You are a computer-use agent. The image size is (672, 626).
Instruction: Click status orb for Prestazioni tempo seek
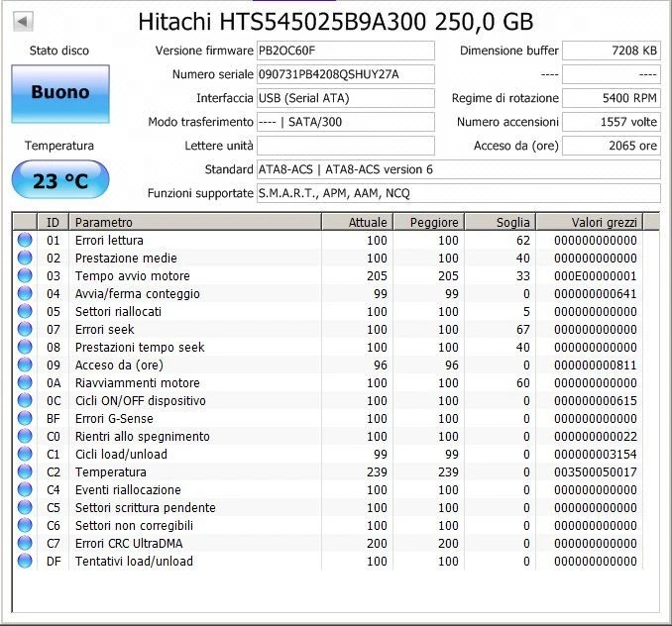coord(25,347)
